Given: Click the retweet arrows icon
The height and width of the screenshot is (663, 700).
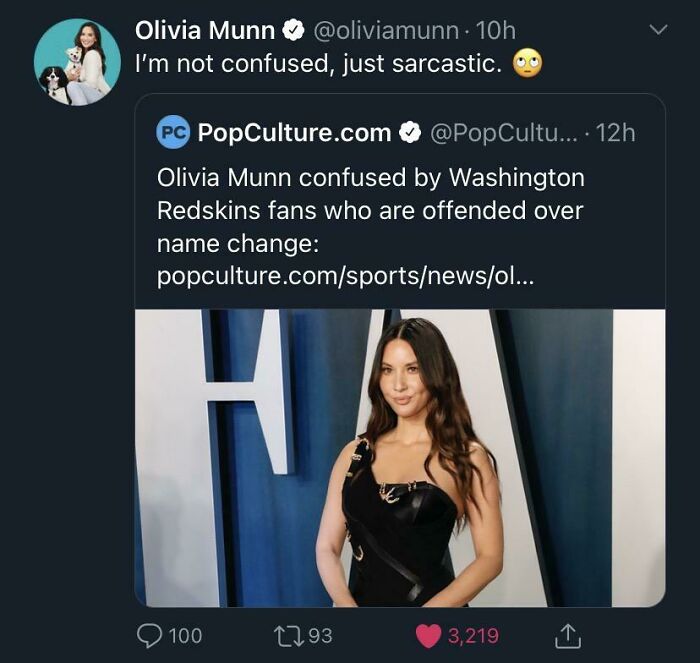Looking at the screenshot, I should point(287,635).
